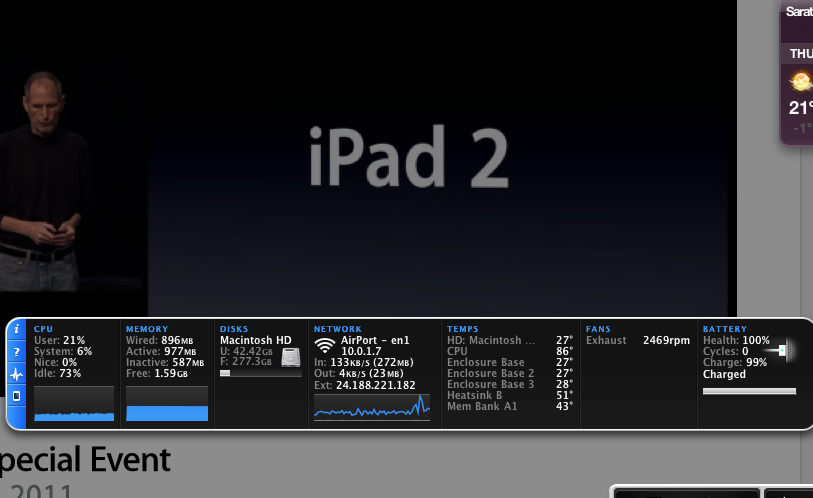This screenshot has width=813, height=498.
Task: Click the "System: 6%" CPU value
Action: [63, 351]
